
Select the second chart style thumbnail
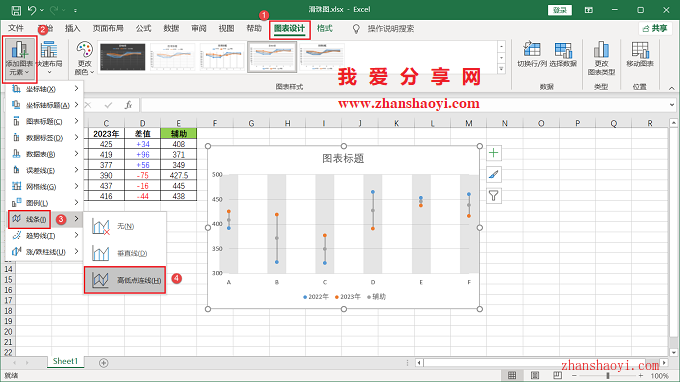173,57
